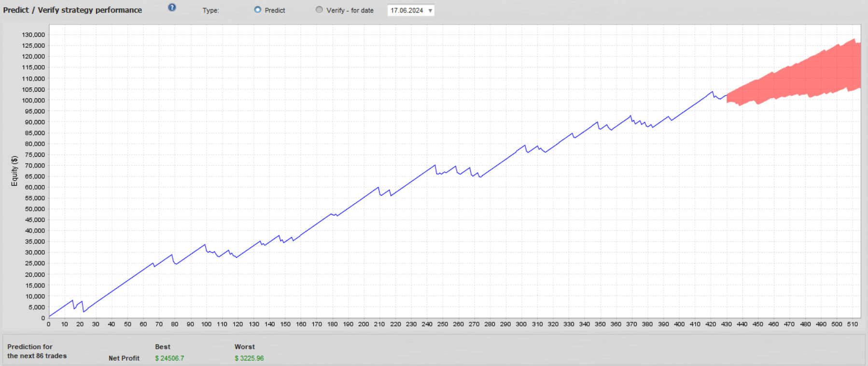Screen dimensions: 868x366
Task: Click the Net Profit row label
Action: coord(124,358)
